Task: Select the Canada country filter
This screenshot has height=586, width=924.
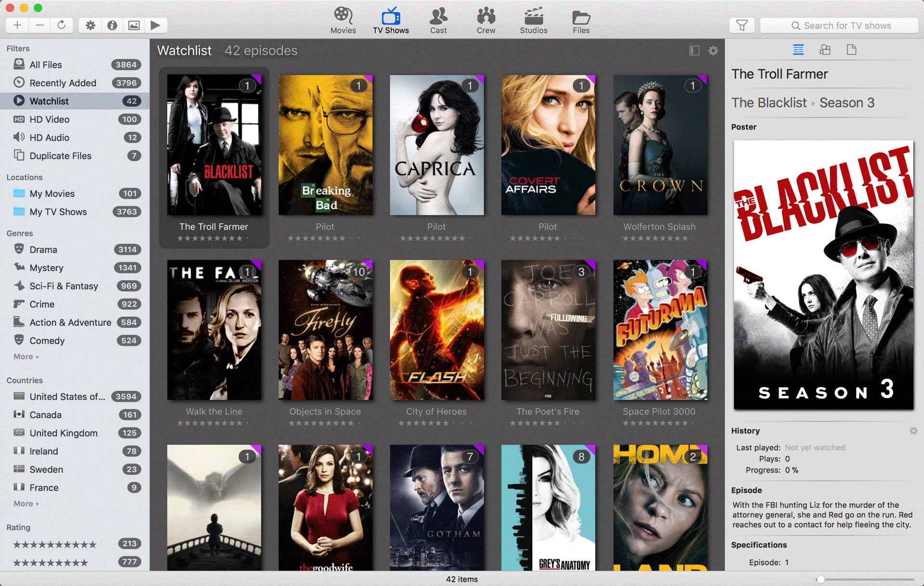Action: (x=75, y=415)
